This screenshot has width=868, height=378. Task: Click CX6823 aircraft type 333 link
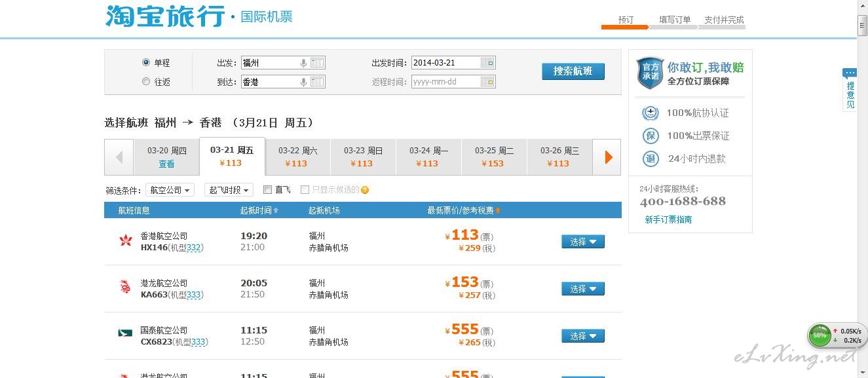click(198, 342)
